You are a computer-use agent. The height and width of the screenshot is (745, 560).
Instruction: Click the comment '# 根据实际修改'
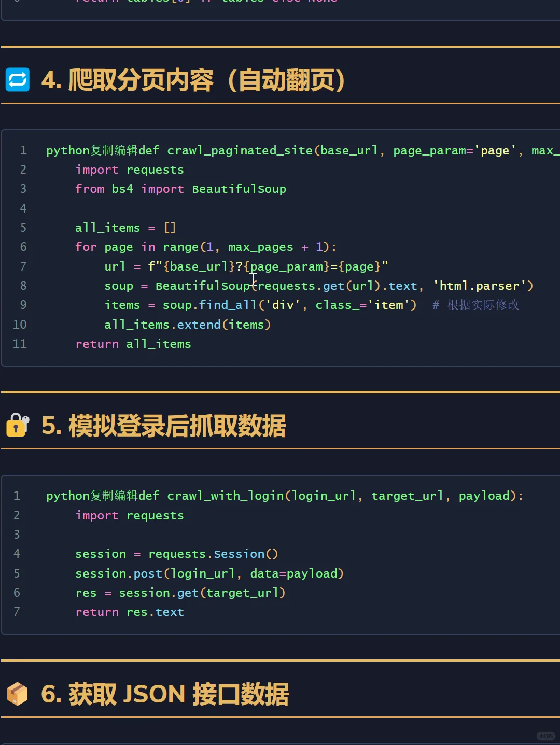476,305
